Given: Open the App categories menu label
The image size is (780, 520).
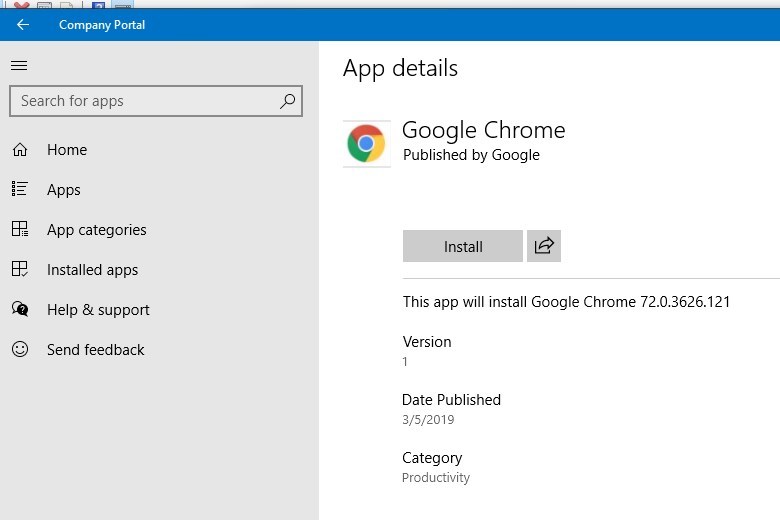Looking at the screenshot, I should (97, 230).
